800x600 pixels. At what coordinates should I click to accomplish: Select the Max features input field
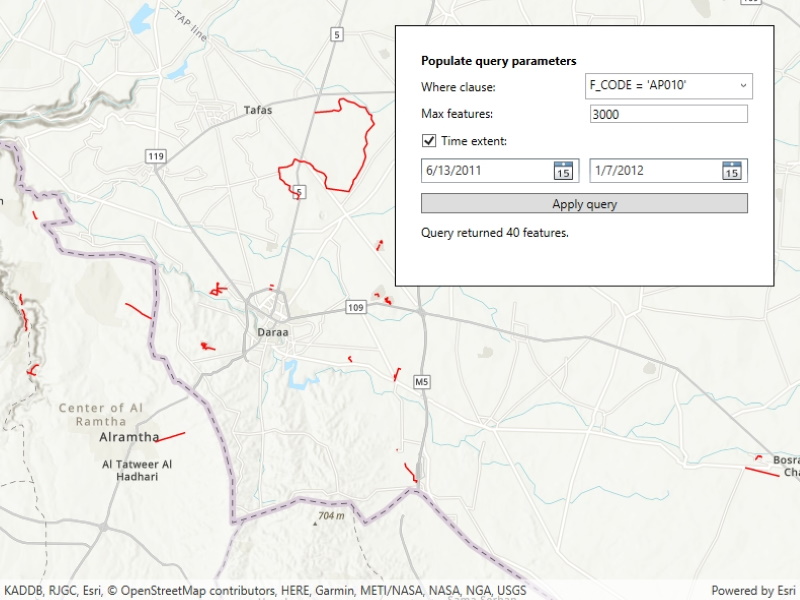tap(669, 114)
